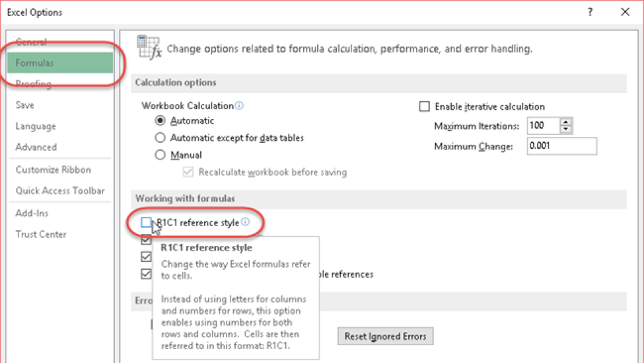Decrease Maximum Iterations with down arrow
The width and height of the screenshot is (644, 363).
coord(565,129)
